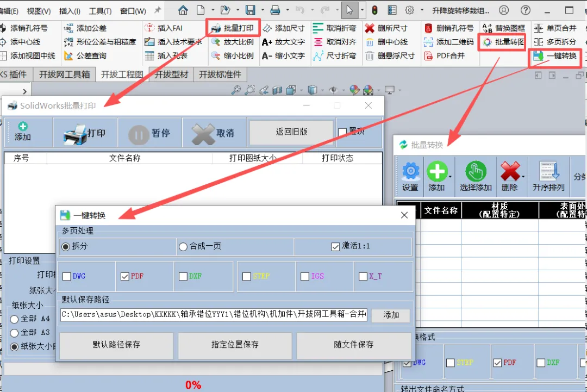
Task: Click 放大比例 scale up tool
Action: 233,42
